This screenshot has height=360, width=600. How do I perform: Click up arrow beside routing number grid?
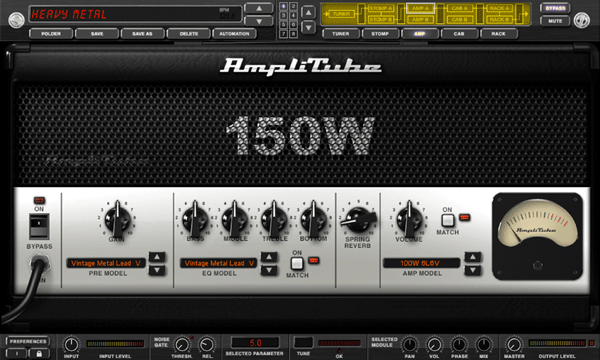click(308, 12)
